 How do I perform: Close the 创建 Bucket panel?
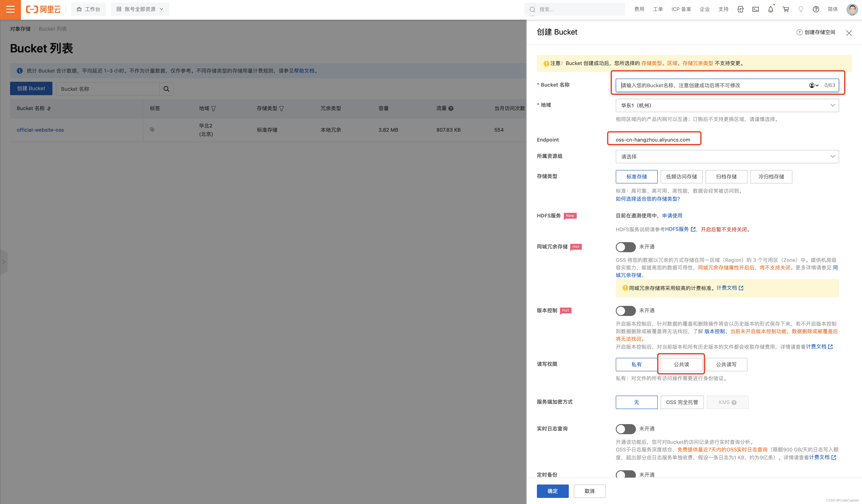point(849,33)
